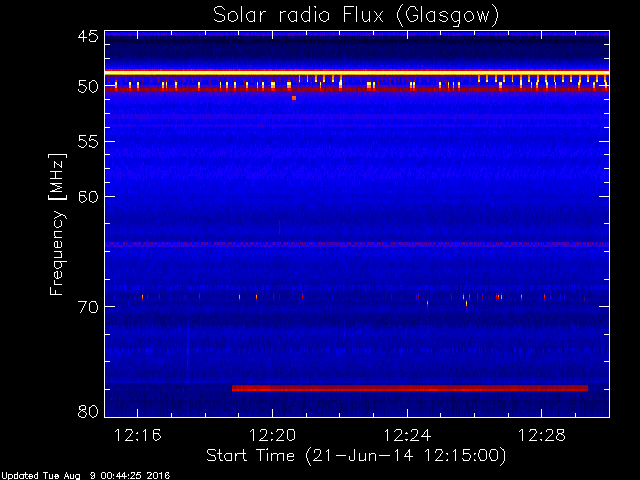The image size is (640, 480).
Task: Click the faint purple line near 64 MHz
Action: click(x=357, y=244)
